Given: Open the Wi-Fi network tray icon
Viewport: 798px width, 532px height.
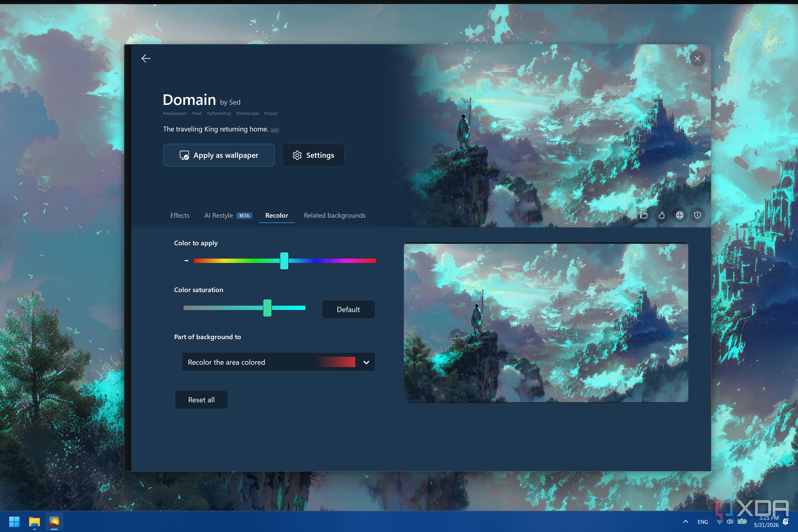Looking at the screenshot, I should (x=720, y=522).
